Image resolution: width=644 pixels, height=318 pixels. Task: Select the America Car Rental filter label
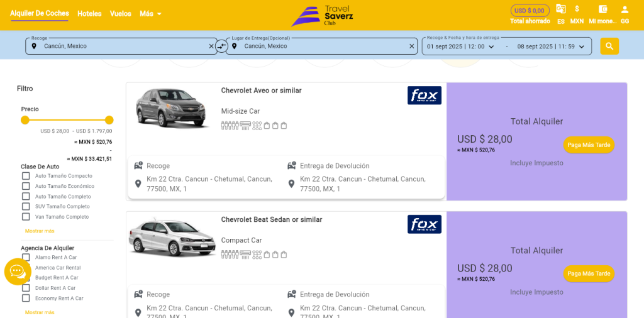tap(58, 268)
